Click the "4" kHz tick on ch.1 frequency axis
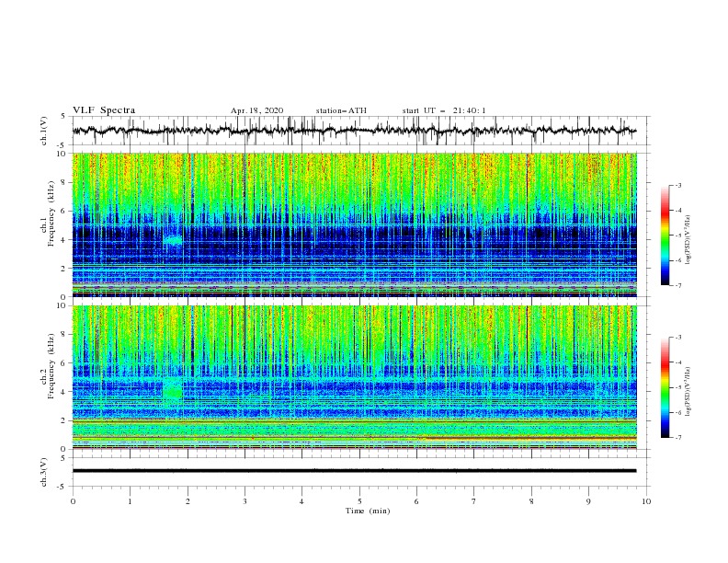This screenshot has width=728, height=563. (65, 240)
